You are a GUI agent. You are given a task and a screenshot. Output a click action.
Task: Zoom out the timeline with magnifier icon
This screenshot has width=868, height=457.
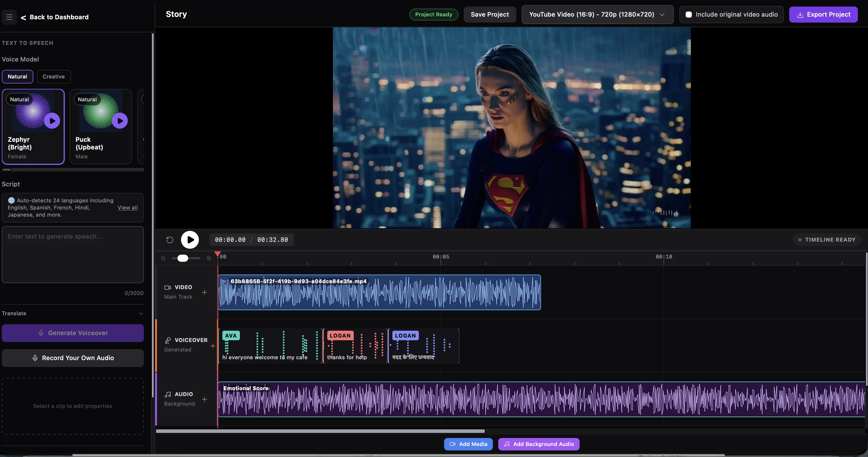pyautogui.click(x=163, y=258)
